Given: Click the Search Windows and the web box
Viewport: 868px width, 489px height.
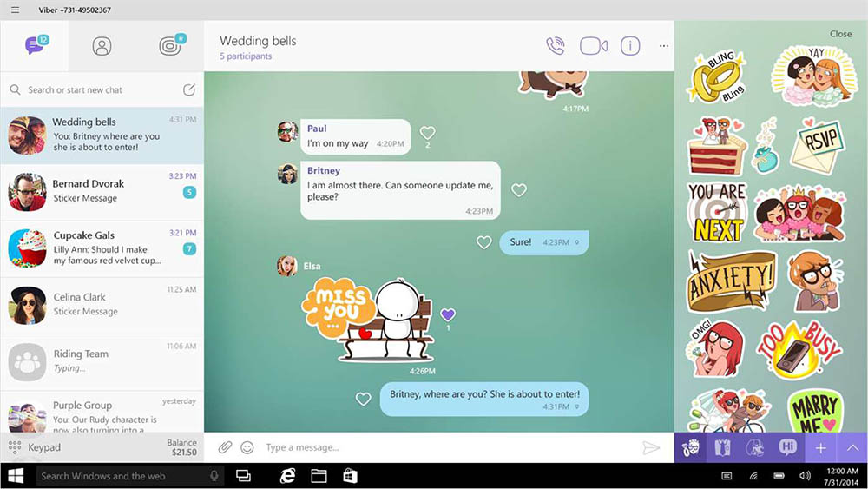Looking at the screenshot, I should [129, 476].
